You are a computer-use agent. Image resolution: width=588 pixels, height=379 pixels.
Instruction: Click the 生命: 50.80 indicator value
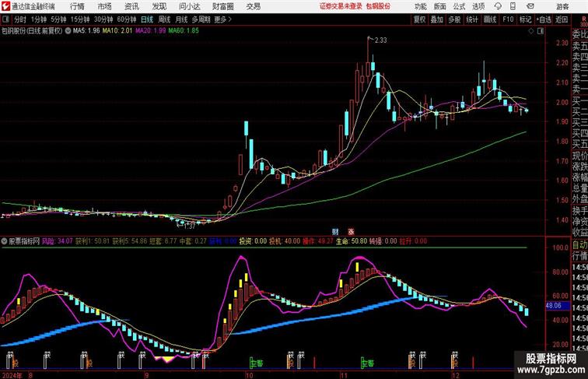352,241
